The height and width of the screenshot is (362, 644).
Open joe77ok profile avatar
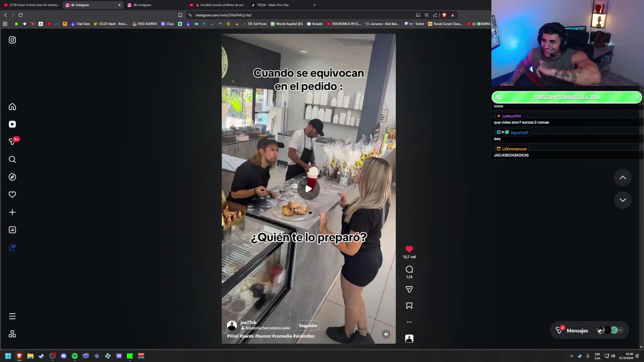pyautogui.click(x=231, y=325)
